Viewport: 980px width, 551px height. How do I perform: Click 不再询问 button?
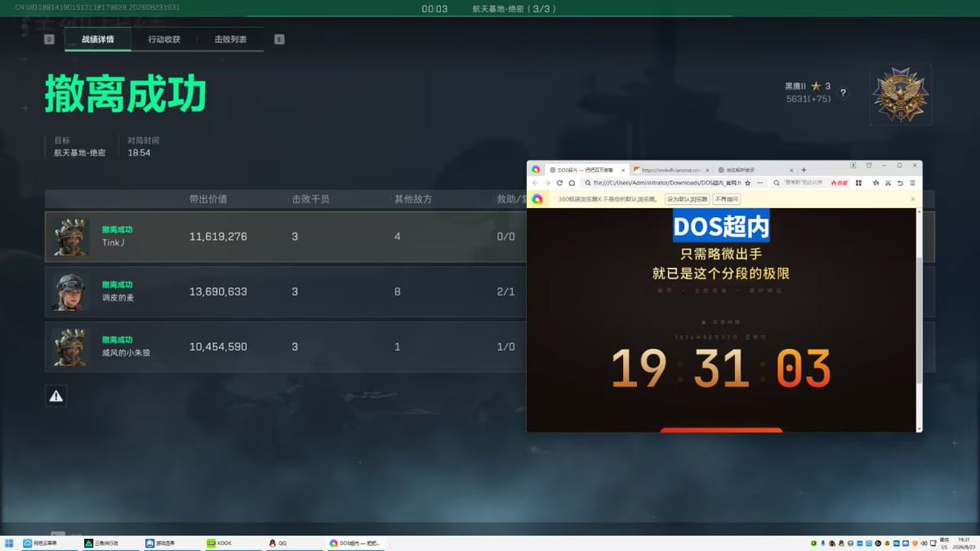(x=727, y=198)
